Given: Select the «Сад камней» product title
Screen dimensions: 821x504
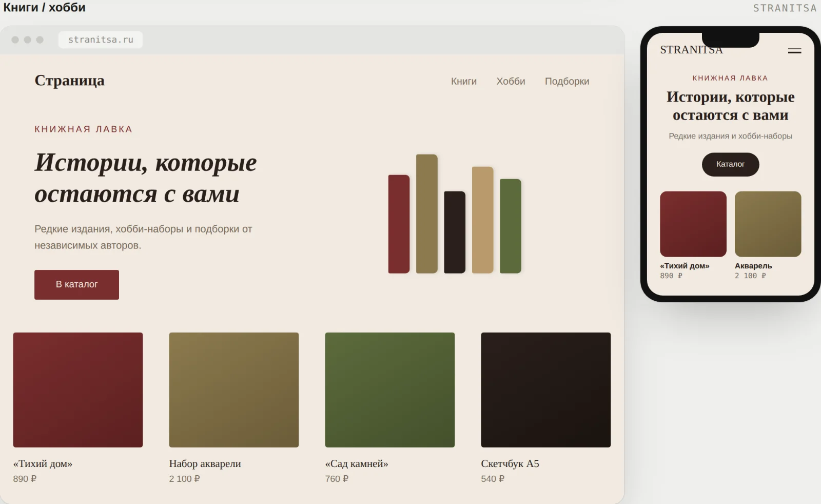Looking at the screenshot, I should 357,463.
